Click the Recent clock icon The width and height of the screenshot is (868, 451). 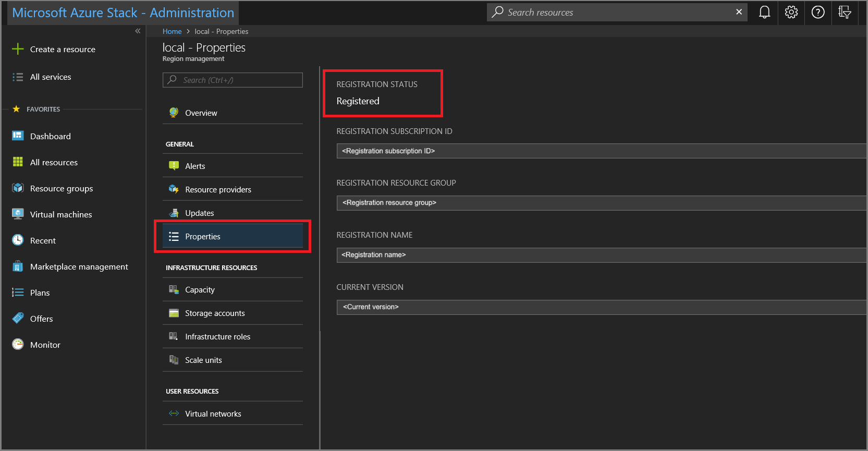[18, 240]
